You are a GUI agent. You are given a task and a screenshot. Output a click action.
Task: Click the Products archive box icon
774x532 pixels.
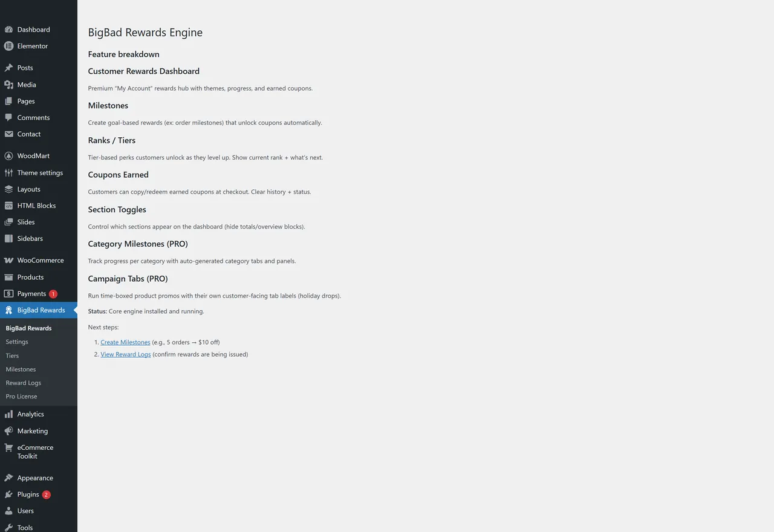[8, 277]
